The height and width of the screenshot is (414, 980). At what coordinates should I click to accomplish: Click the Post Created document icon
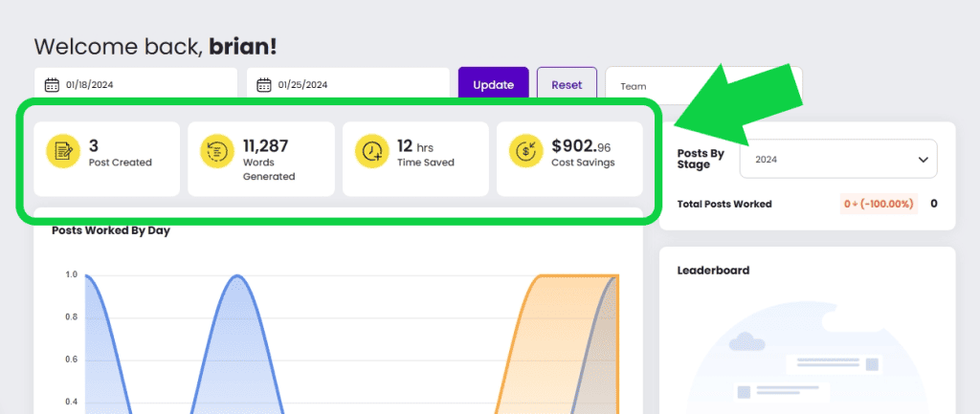point(63,152)
